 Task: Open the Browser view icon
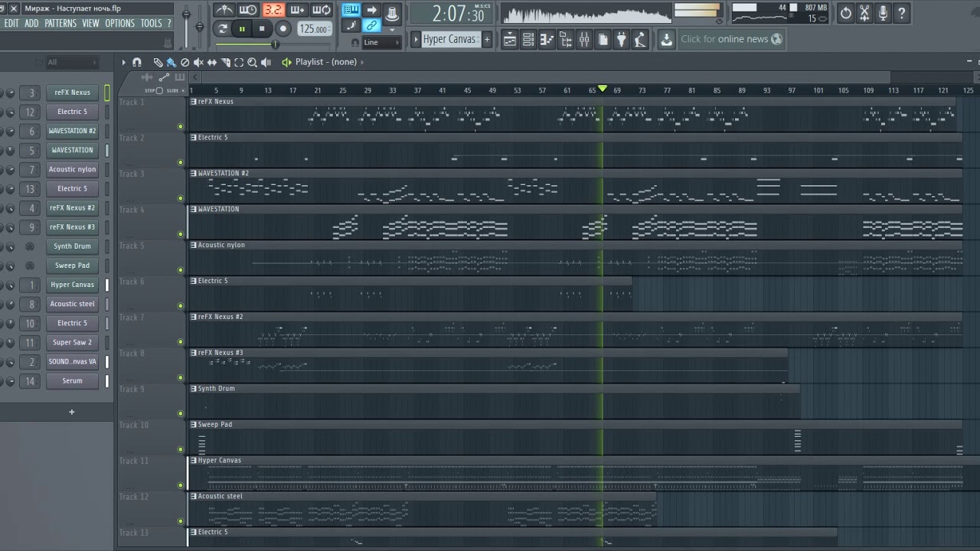566,39
